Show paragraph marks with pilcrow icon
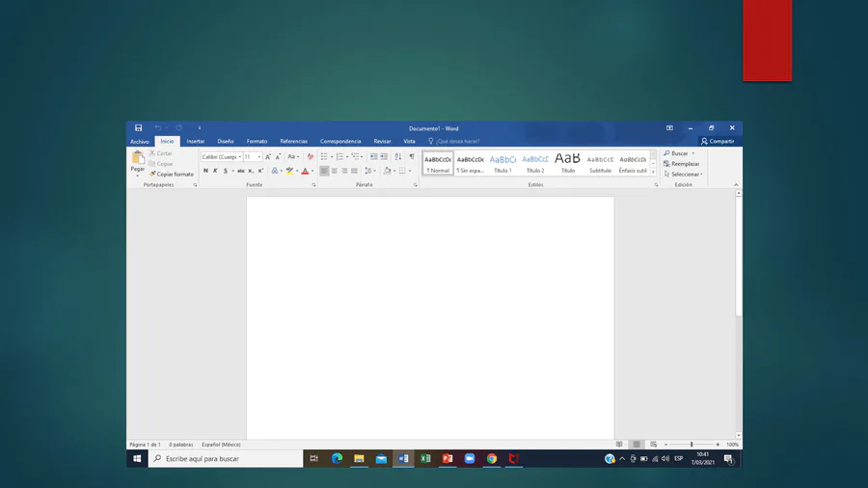 [x=412, y=156]
